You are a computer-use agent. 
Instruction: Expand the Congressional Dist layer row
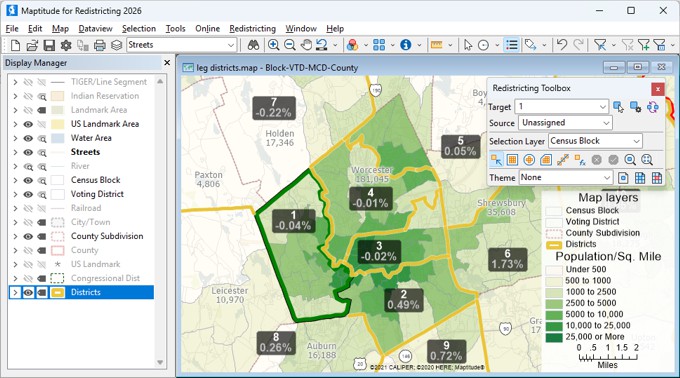[x=15, y=278]
